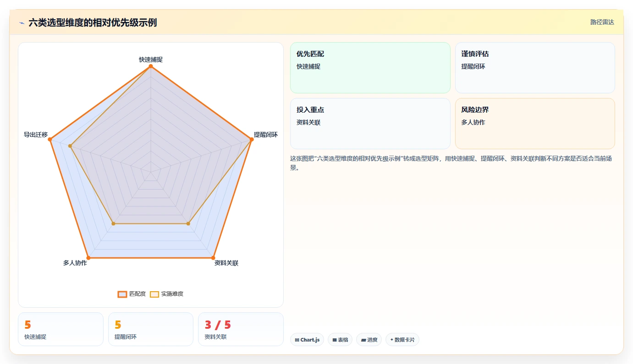Click the 资料关联 label in bottom stat card

[x=215, y=337]
